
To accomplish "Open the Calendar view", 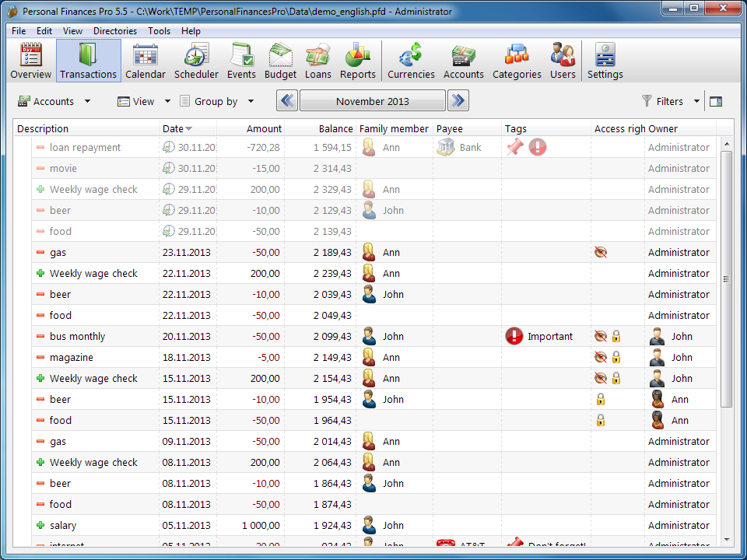I will coord(146,61).
